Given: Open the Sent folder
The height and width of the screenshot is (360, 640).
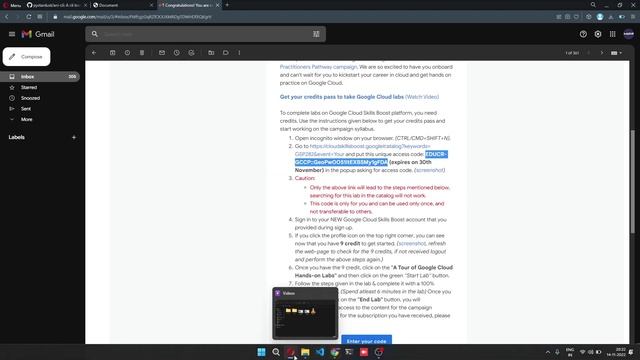Looking at the screenshot, I should click(26, 109).
